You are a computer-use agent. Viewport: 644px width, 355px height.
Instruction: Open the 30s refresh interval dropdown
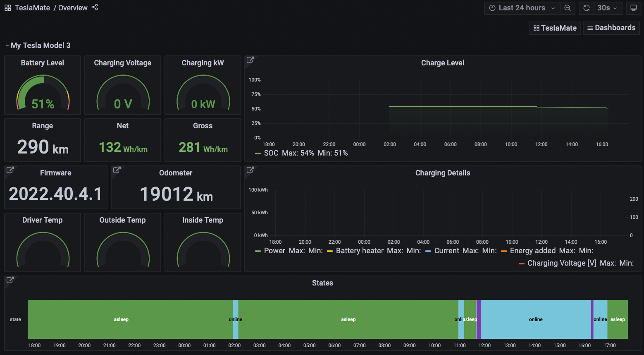[x=607, y=8]
